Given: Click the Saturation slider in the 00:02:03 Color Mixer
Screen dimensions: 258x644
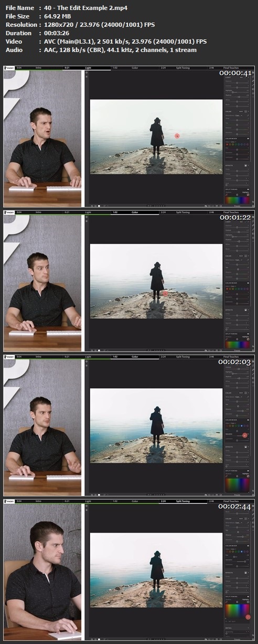Looking at the screenshot, I should tap(237, 435).
